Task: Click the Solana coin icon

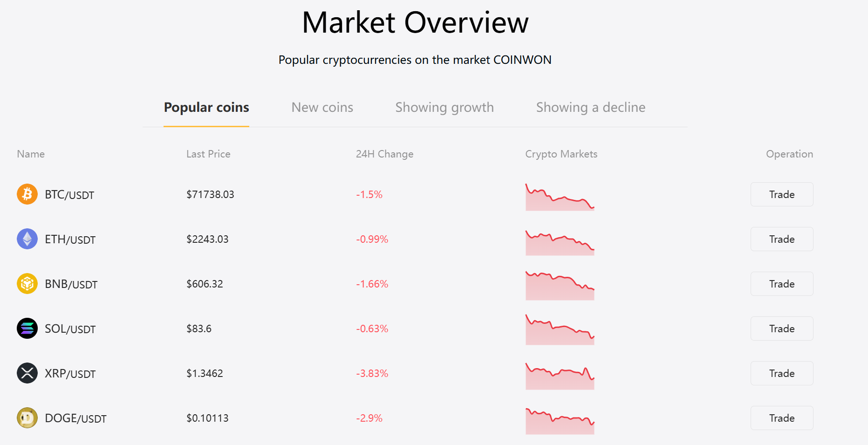Action: click(x=27, y=329)
